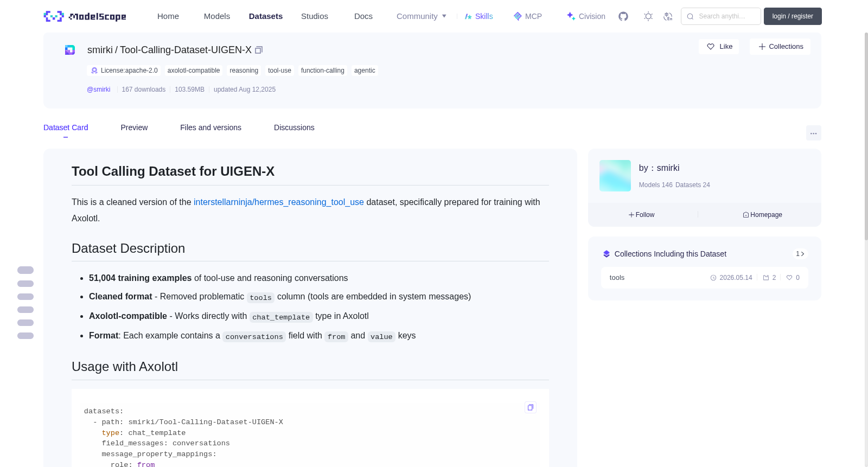Copy dataset name next to UIGEN-X title
868x467 pixels.
(x=259, y=50)
